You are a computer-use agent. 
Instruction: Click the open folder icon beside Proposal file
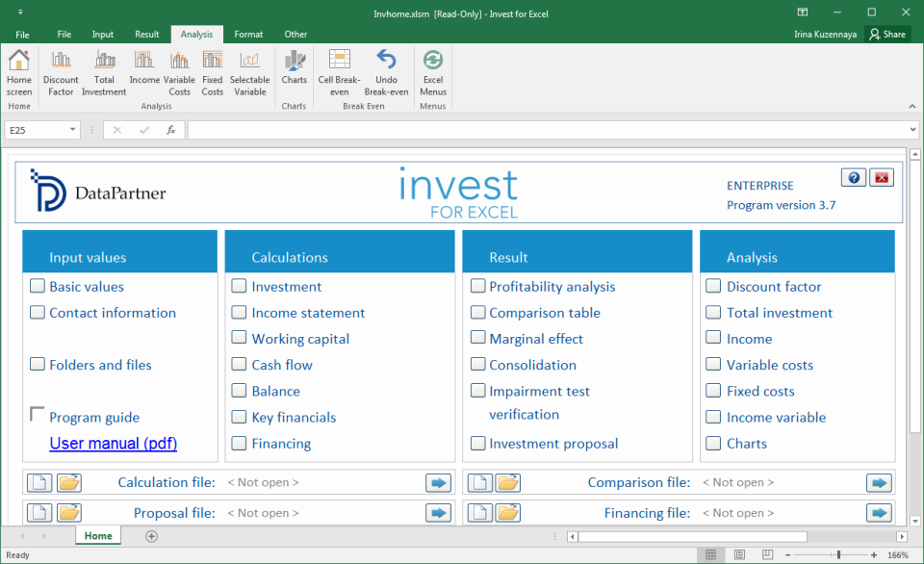coord(68,512)
